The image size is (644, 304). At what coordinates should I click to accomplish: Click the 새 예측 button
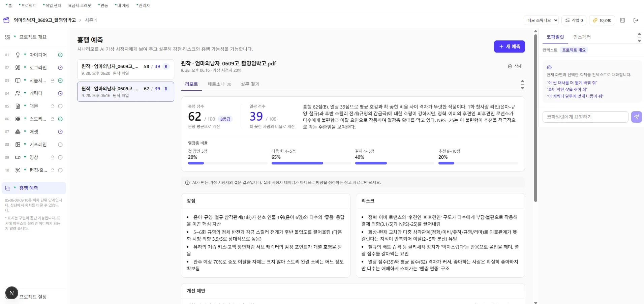click(x=510, y=47)
